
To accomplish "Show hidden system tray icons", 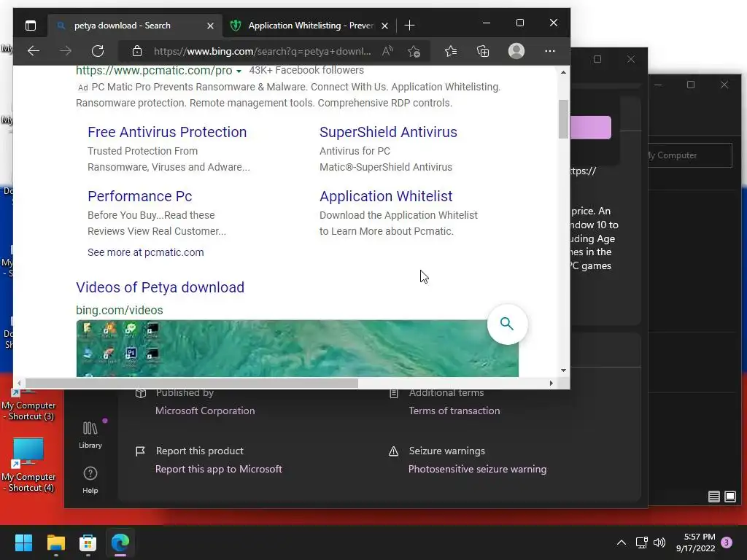I will pos(622,542).
